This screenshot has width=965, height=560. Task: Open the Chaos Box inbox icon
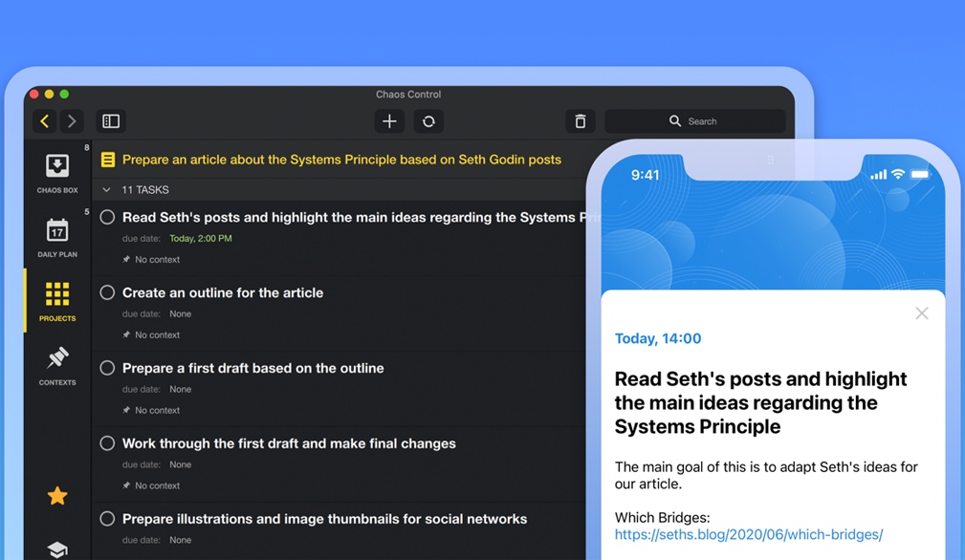point(57,166)
